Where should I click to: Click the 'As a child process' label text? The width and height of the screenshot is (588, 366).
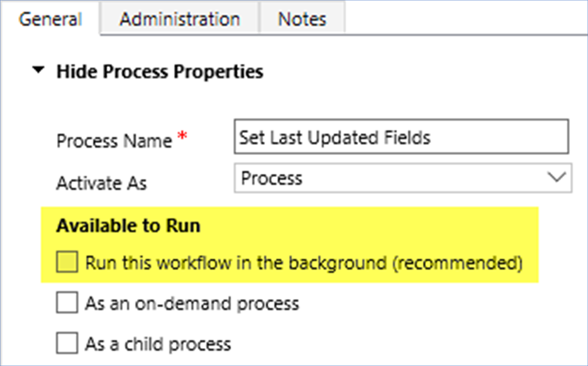158,344
